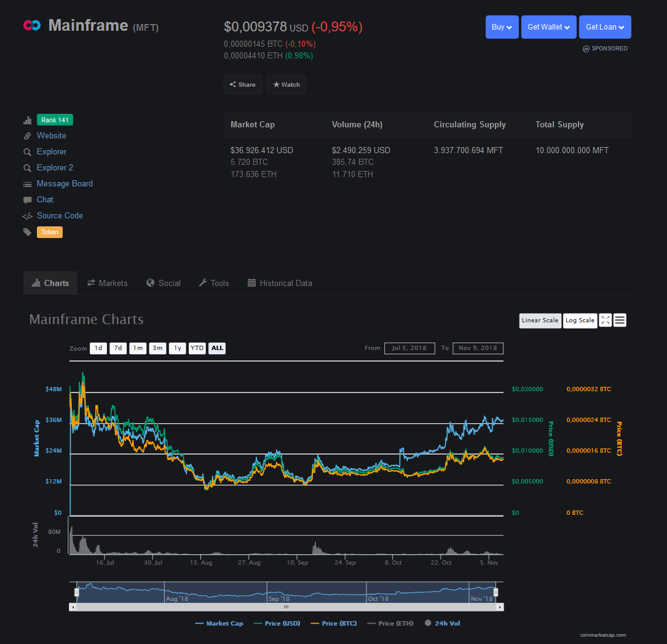Toggle the Price (USD) series in the legend
Image resolution: width=667 pixels, height=644 pixels.
(x=277, y=623)
